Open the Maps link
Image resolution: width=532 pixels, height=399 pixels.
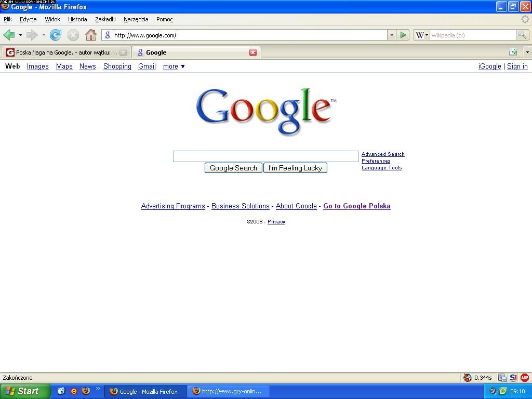click(64, 66)
